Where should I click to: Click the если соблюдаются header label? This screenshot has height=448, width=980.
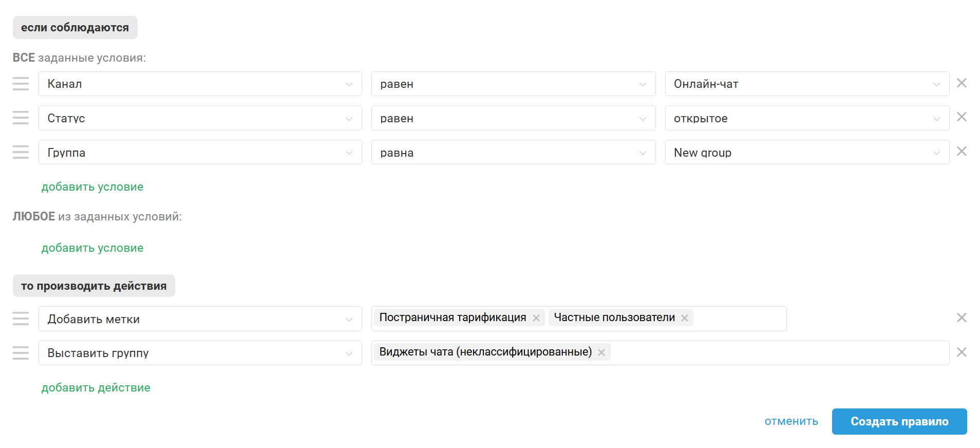tap(75, 27)
